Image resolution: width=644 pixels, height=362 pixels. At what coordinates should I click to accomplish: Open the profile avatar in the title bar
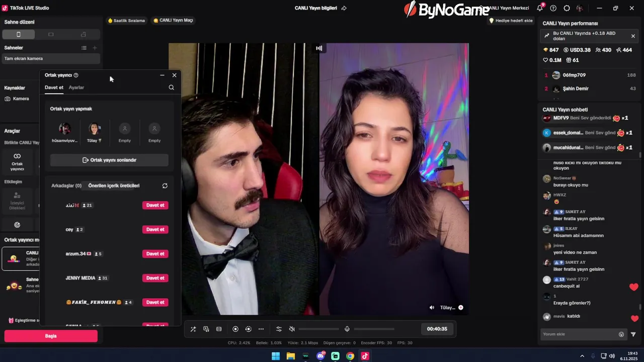pyautogui.click(x=580, y=8)
